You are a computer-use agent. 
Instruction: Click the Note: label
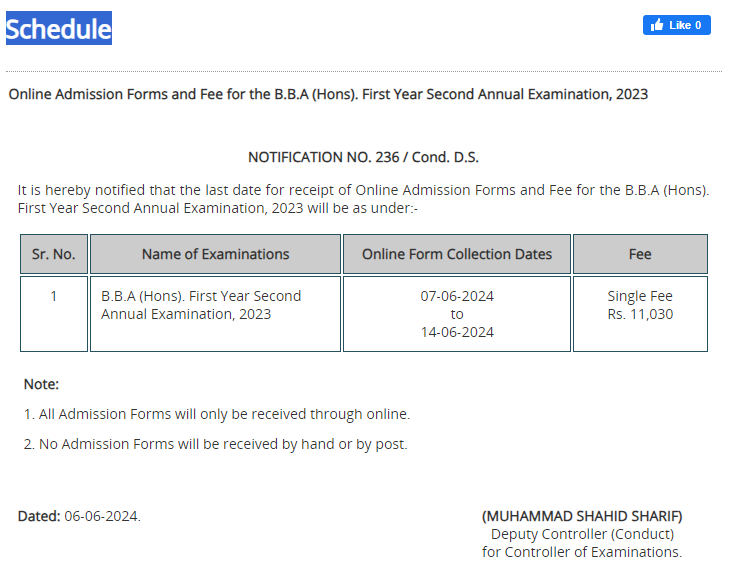41,384
